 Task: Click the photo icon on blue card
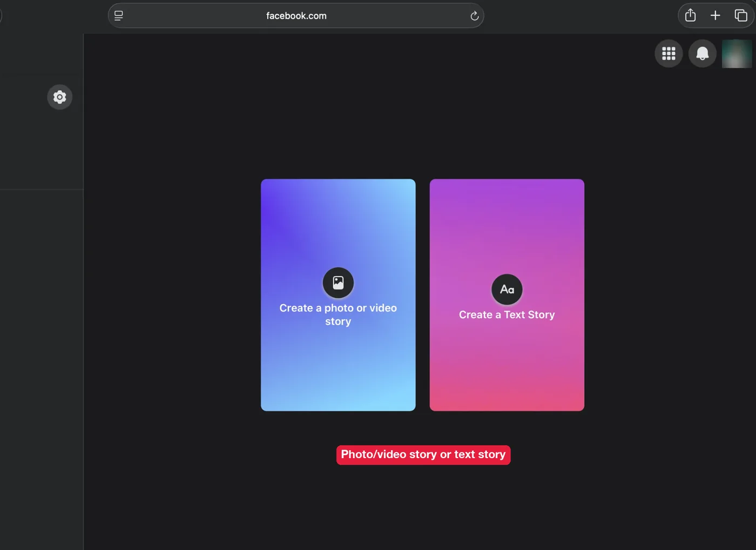tap(338, 283)
